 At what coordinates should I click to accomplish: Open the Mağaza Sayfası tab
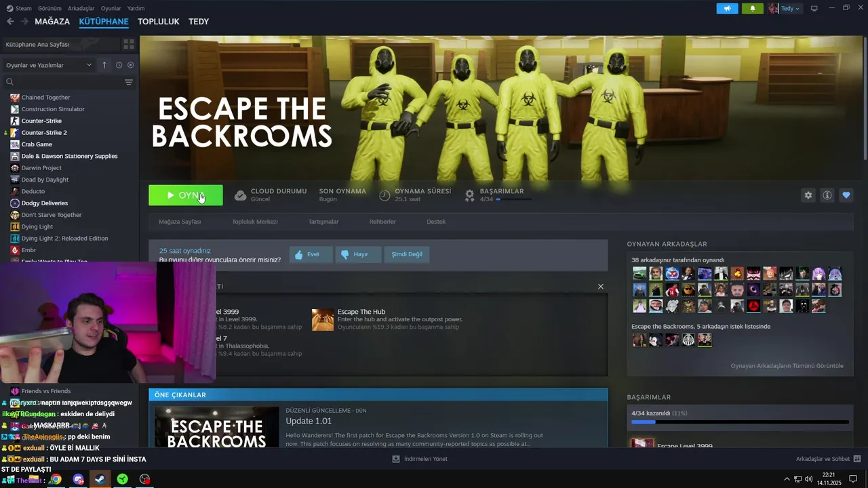180,222
